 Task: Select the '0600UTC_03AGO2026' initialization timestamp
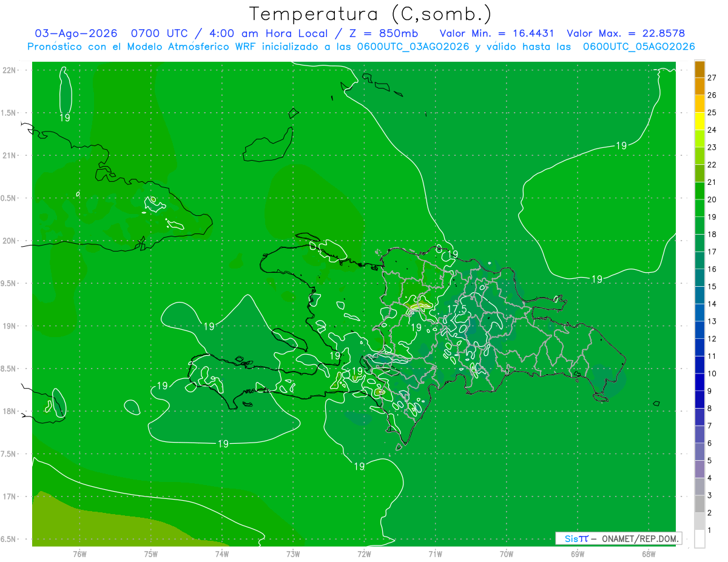tap(413, 47)
